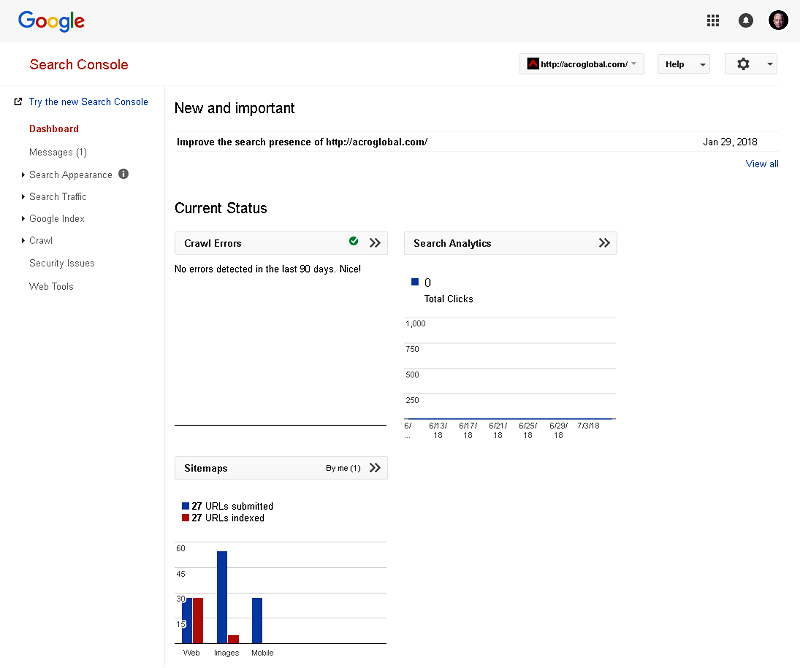This screenshot has height=668, width=800.
Task: Click the Sitemaps heading
Action: (x=206, y=468)
